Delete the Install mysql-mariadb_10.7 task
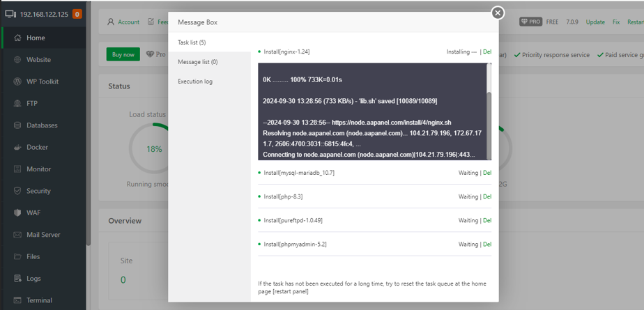Screen dimensions: 644x310 [487, 173]
